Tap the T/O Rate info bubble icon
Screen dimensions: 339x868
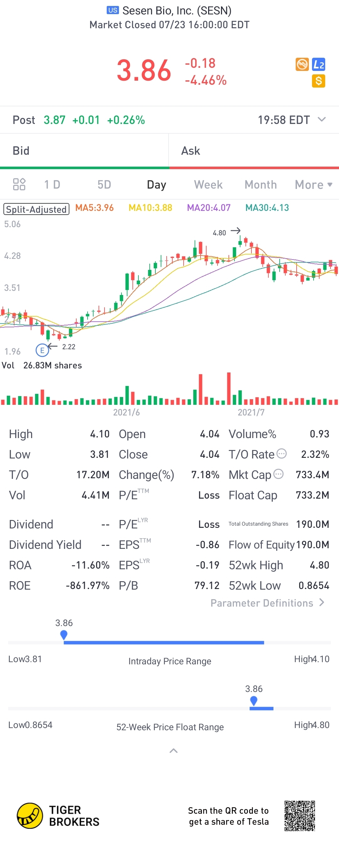tap(281, 453)
